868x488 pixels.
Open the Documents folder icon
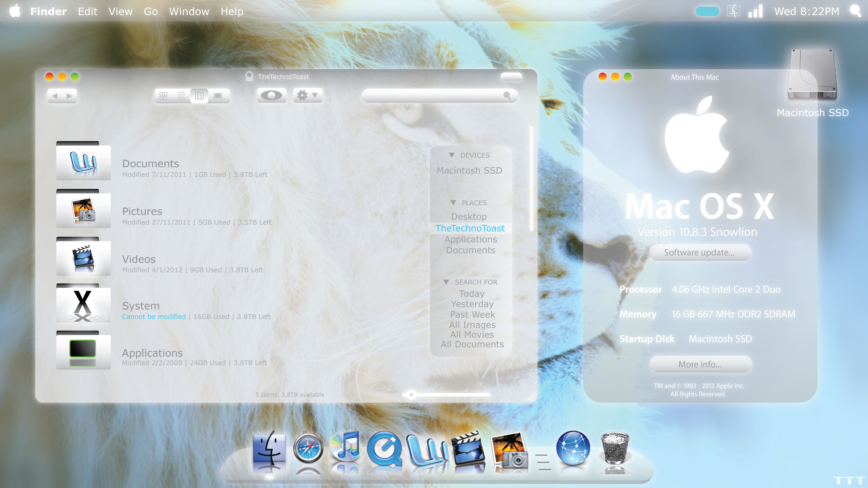(84, 161)
